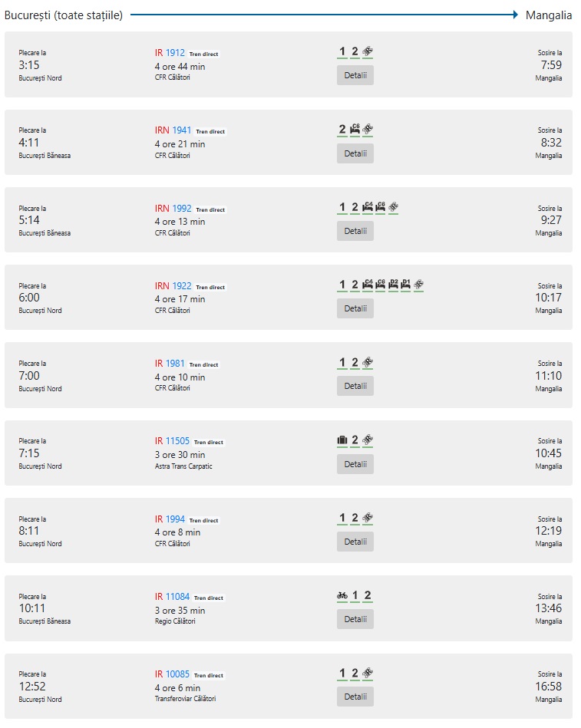581x728 pixels.
Task: Click the second class icon for IR 10085
Action: [x=355, y=674]
